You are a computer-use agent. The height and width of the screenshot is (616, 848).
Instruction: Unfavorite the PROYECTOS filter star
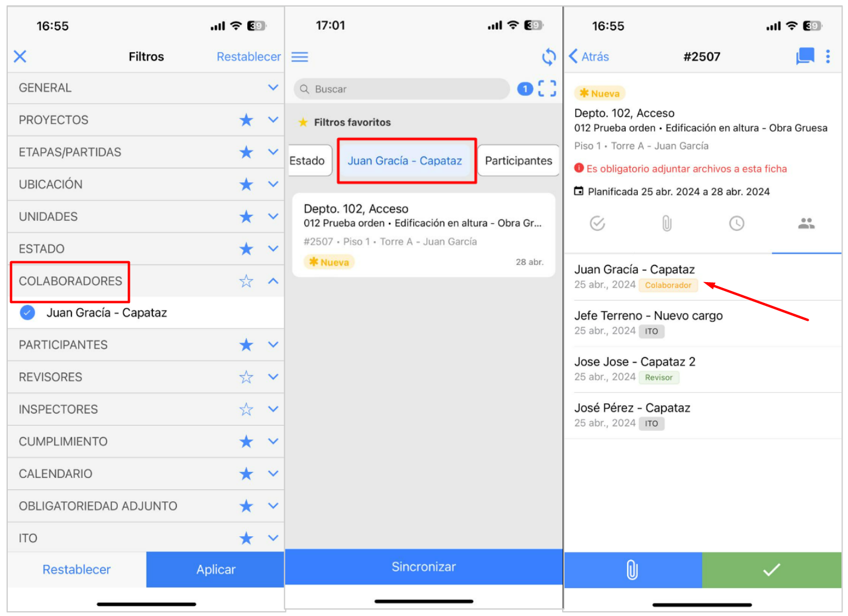click(246, 120)
